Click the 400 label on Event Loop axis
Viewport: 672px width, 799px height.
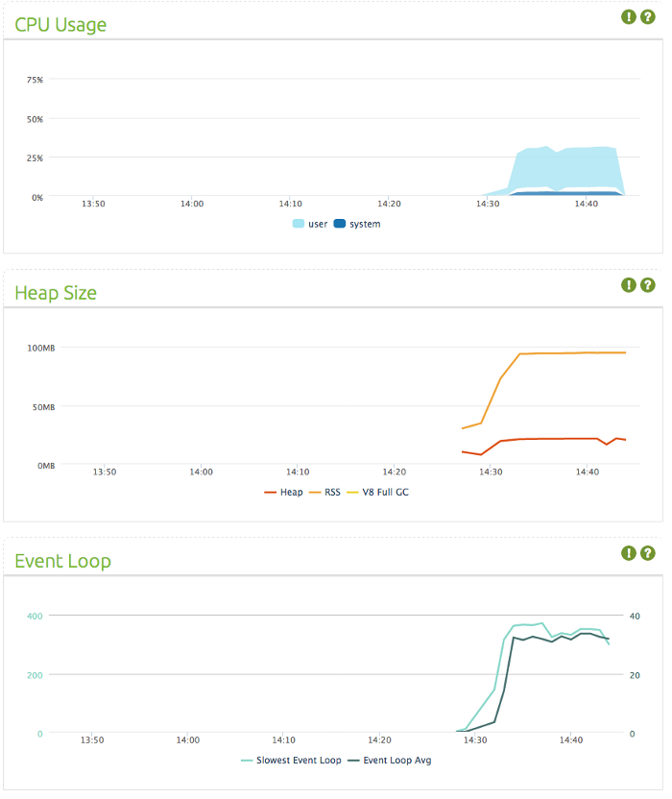coord(35,617)
